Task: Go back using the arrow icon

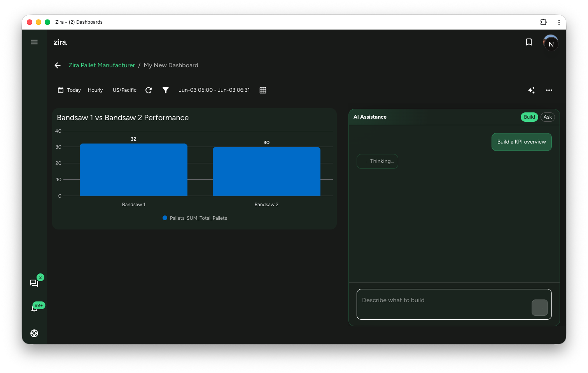Action: pos(58,65)
